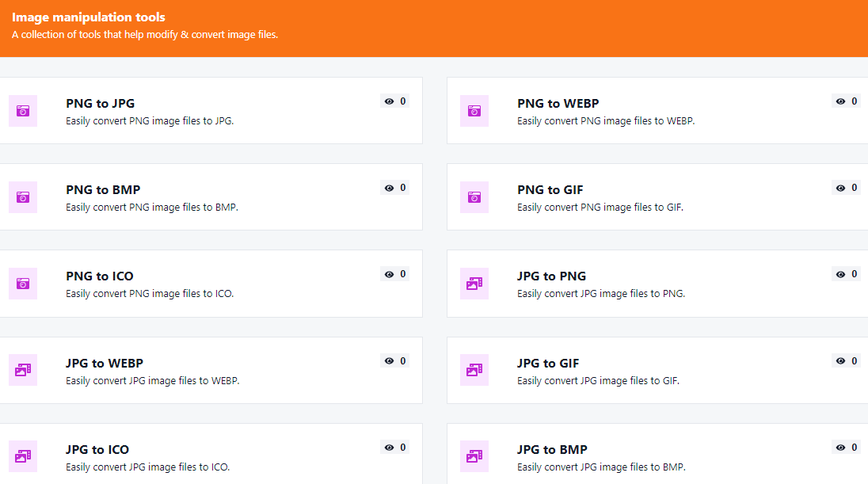Click the JPG to PNG tool icon
The width and height of the screenshot is (868, 484).
click(x=474, y=284)
